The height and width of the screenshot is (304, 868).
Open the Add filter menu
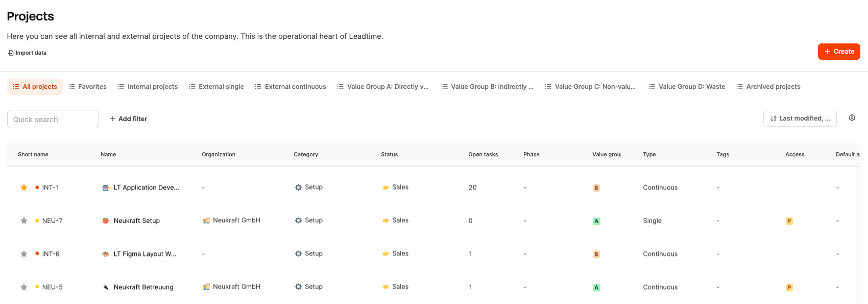click(128, 119)
